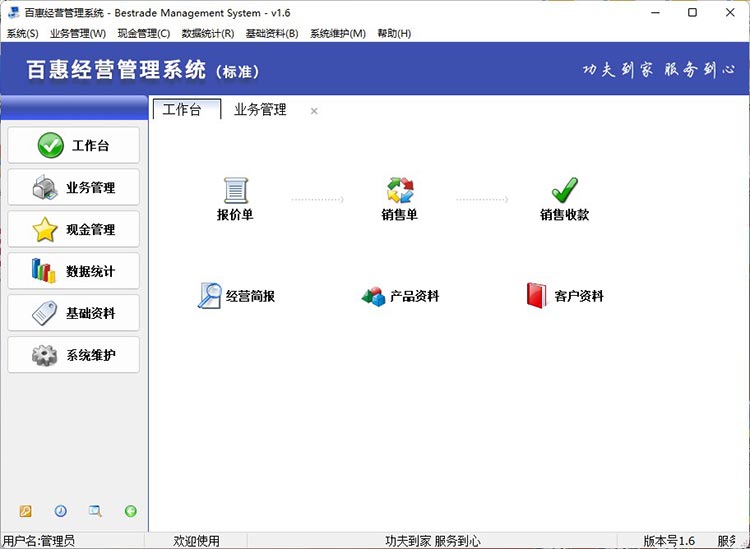Select 现金管理 sidebar button with star
Image resolution: width=750 pixels, height=549 pixels.
pos(74,230)
